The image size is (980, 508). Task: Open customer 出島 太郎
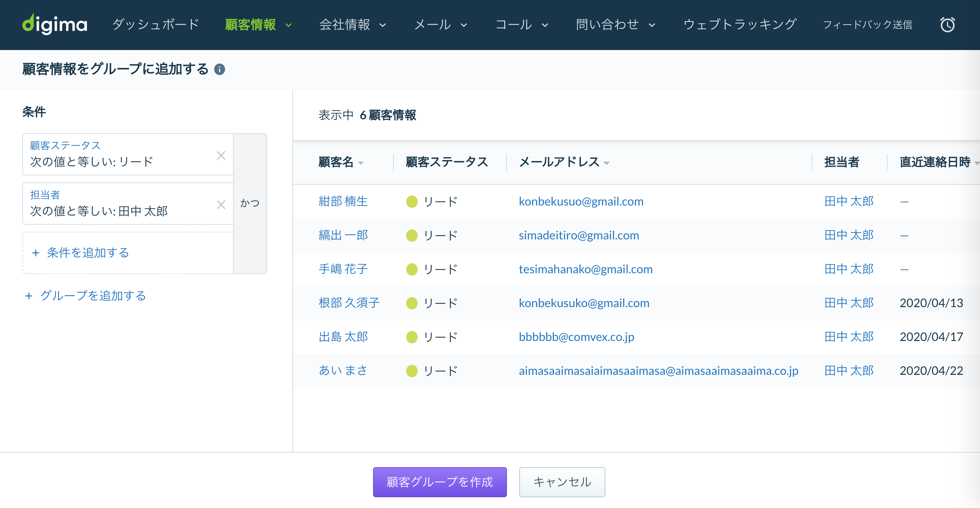343,337
